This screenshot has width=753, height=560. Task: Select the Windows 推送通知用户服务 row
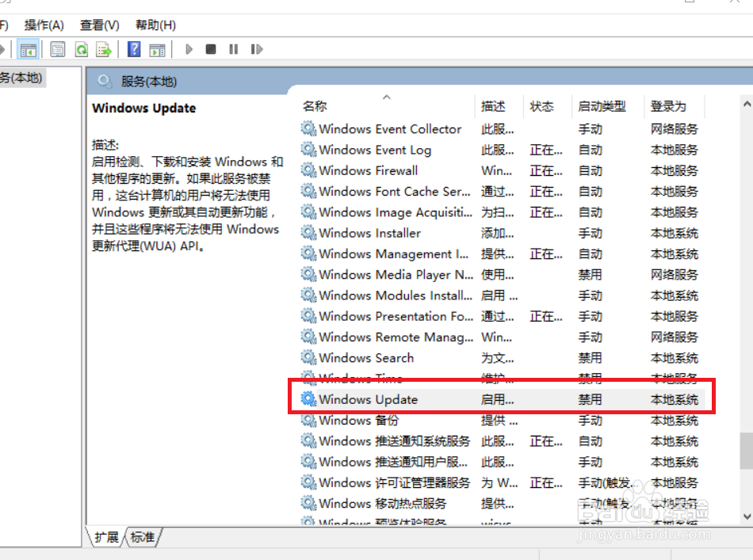[x=502, y=462]
